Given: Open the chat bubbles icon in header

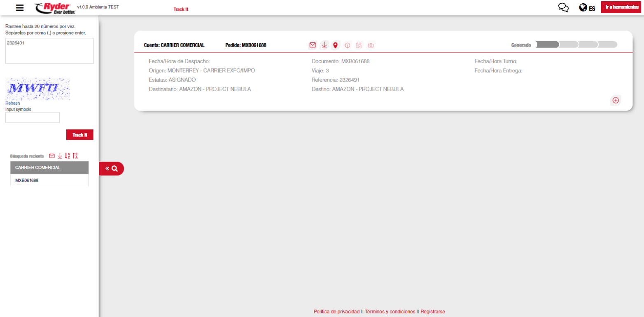Looking at the screenshot, I should click(x=563, y=8).
